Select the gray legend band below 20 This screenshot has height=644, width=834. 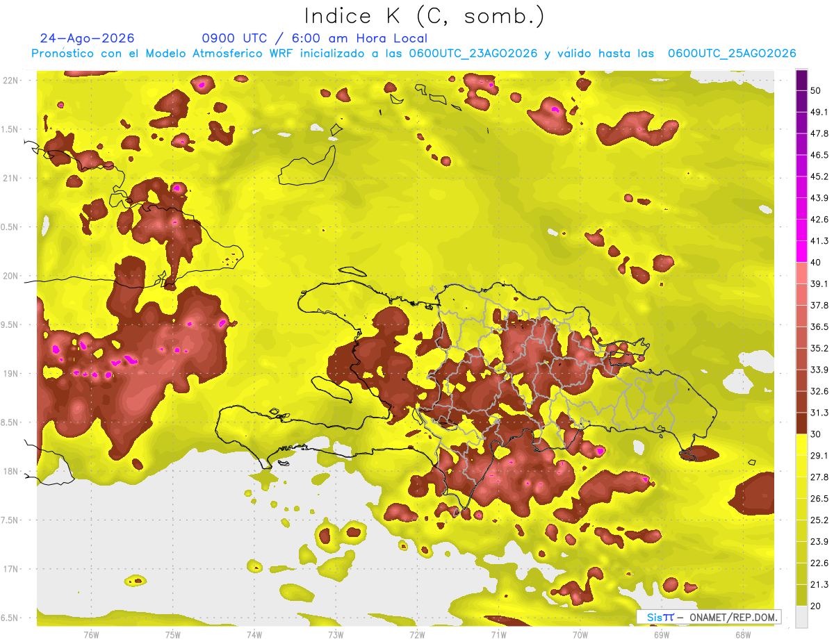[x=801, y=616]
